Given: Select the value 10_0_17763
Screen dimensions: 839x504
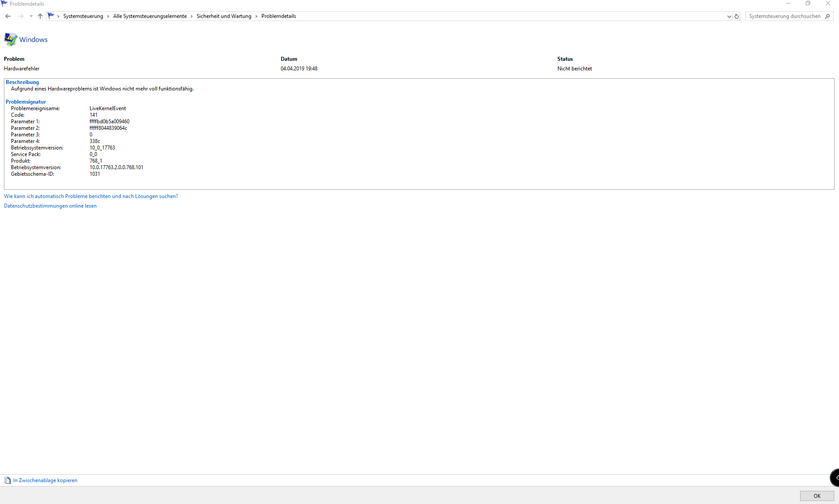Looking at the screenshot, I should (102, 148).
